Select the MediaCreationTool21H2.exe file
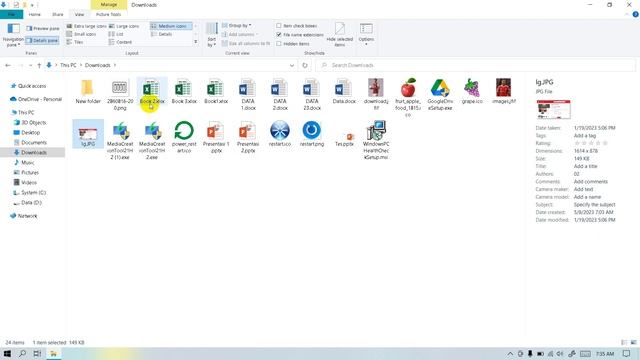The image size is (640, 360). [152, 140]
